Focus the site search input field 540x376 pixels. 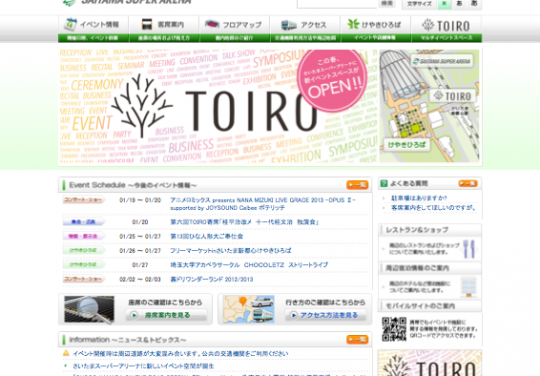pyautogui.click(x=337, y=4)
